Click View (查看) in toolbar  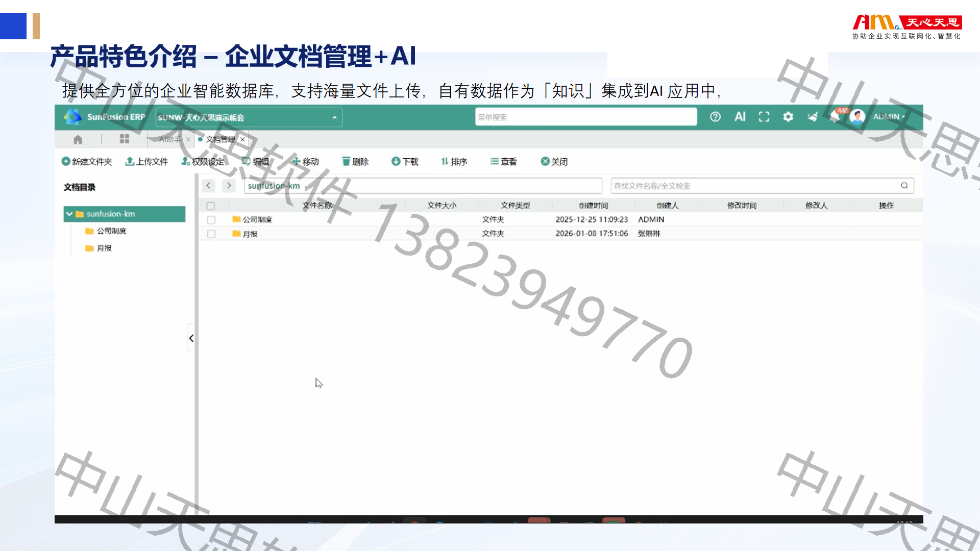[x=503, y=161]
